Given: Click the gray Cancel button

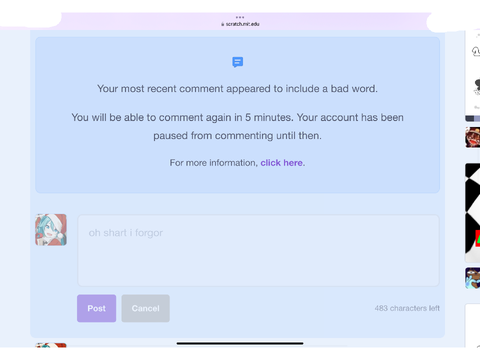Looking at the screenshot, I should tap(145, 308).
